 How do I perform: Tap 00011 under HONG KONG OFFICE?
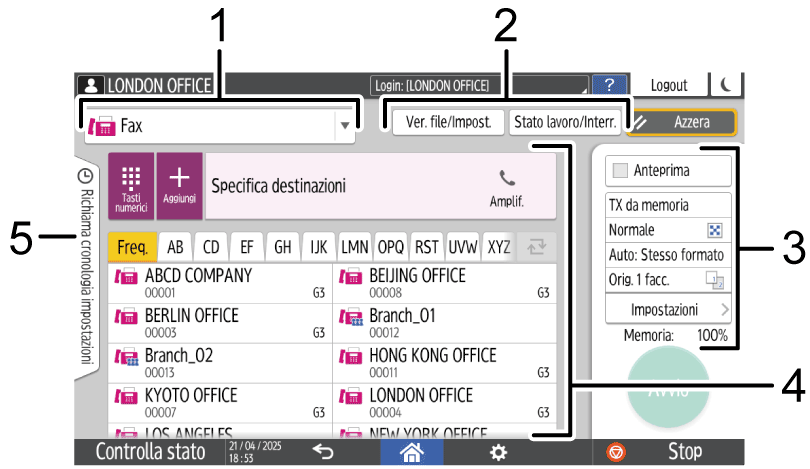tap(384, 372)
